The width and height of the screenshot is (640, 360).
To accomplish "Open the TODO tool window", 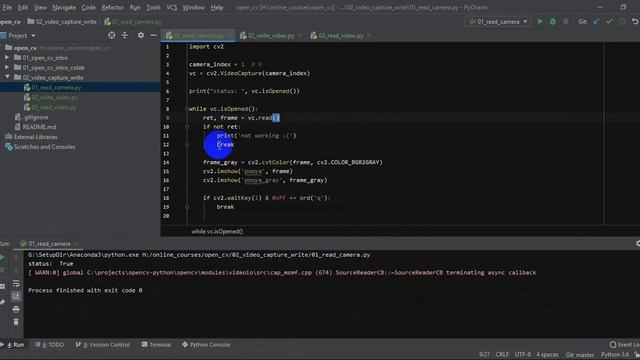I will point(49,344).
